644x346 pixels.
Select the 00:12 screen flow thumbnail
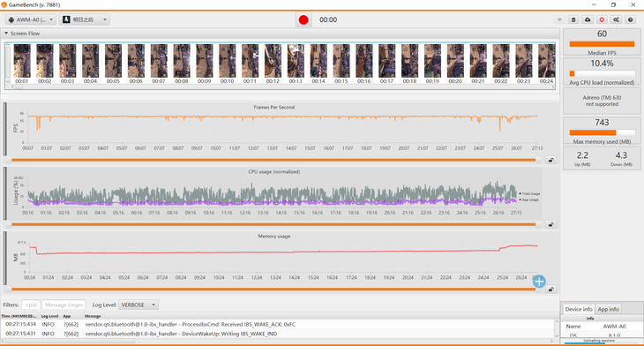point(273,64)
